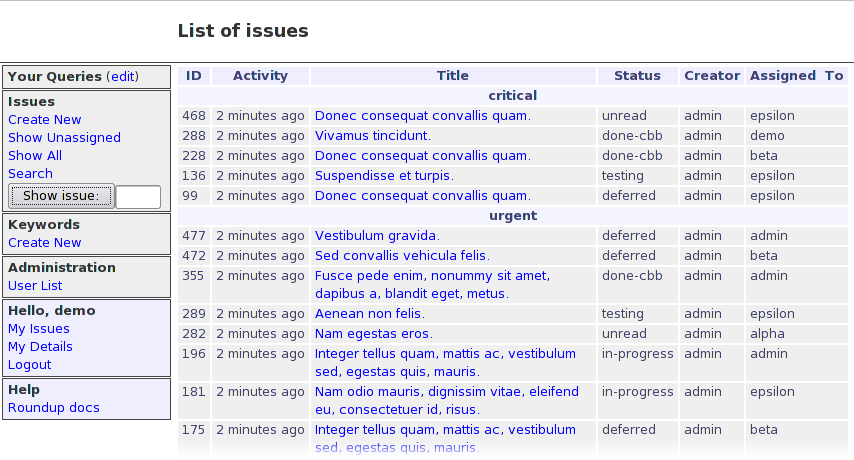Open the Show Unassigned issues link
The width and height of the screenshot is (854, 460).
64,138
